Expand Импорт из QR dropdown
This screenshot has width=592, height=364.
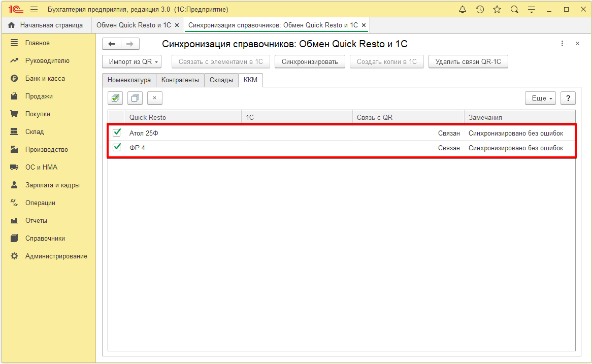pos(132,61)
